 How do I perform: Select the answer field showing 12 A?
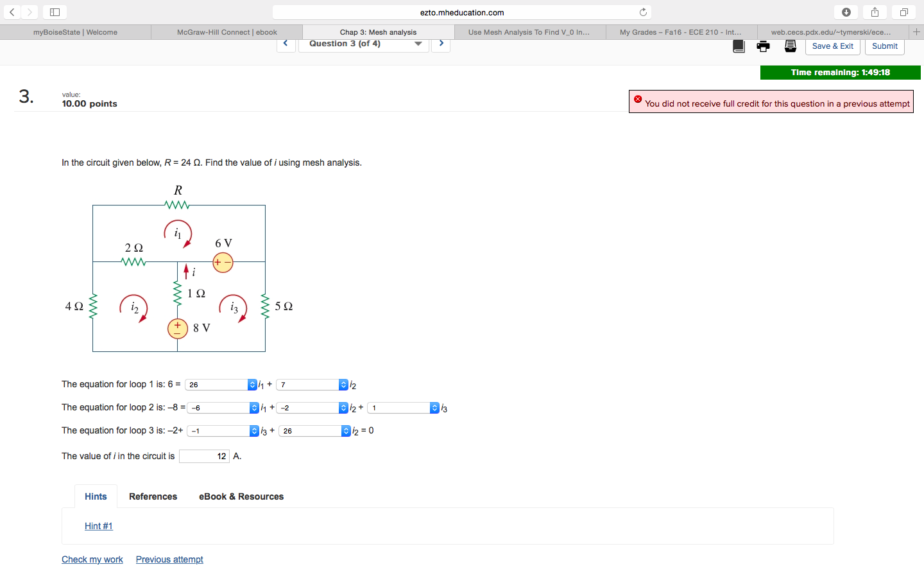[x=204, y=456]
